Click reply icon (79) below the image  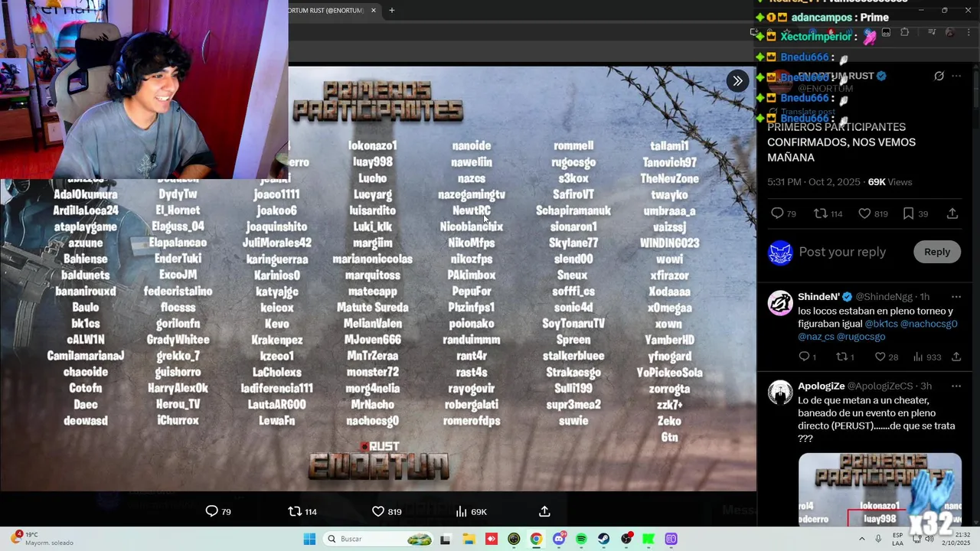coord(212,511)
